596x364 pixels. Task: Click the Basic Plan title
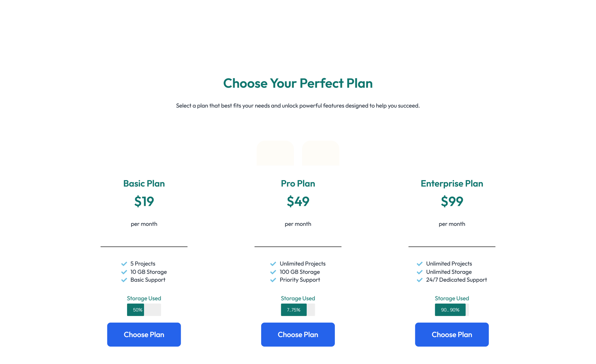tap(144, 183)
